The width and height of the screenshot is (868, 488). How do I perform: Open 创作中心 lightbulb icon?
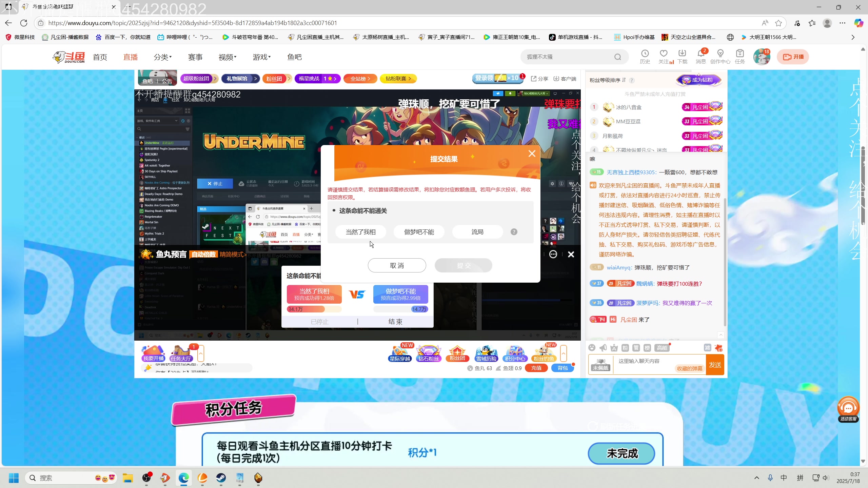tap(720, 57)
